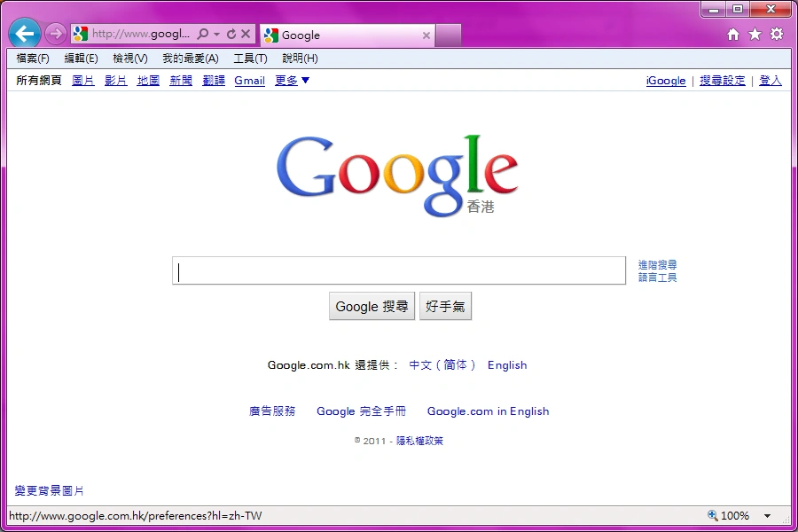
Task: Open the 檔案(F) menu
Action: coord(33,59)
